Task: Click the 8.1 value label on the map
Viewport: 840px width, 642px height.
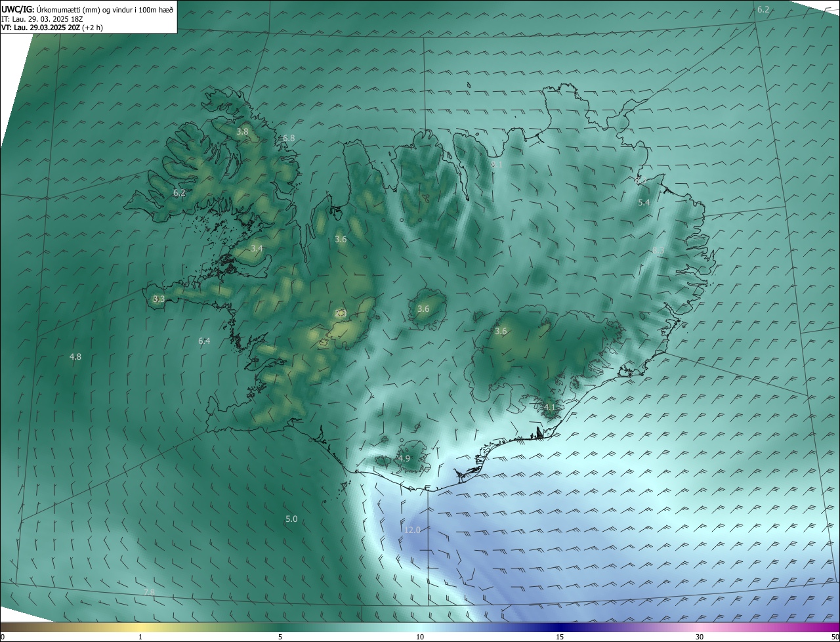Action: 497,164
